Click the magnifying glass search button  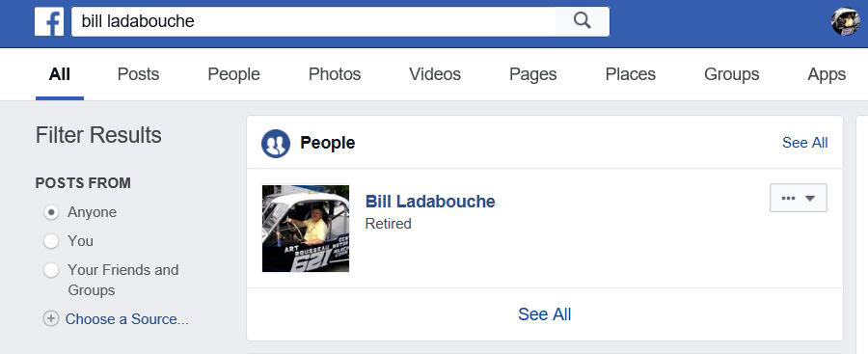click(582, 21)
